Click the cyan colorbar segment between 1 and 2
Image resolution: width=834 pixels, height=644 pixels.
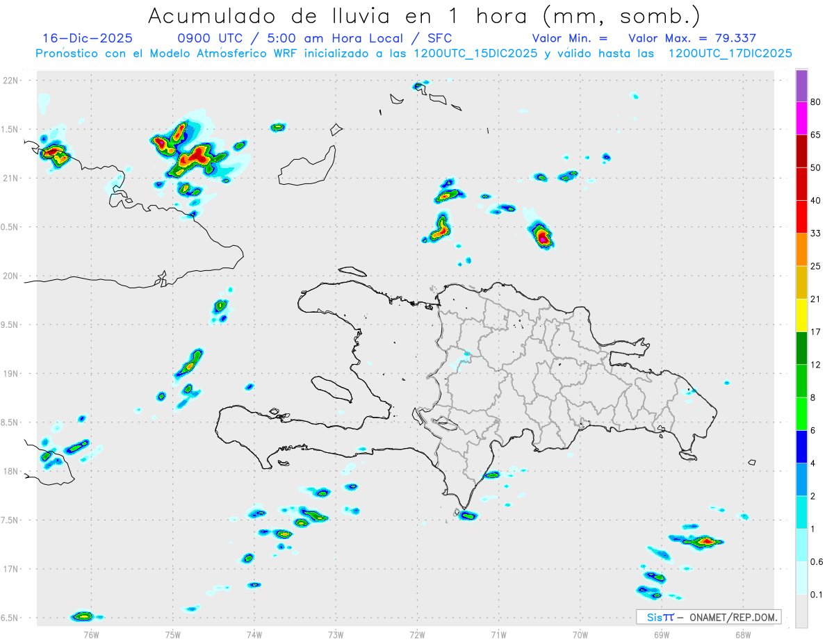pyautogui.click(x=801, y=513)
